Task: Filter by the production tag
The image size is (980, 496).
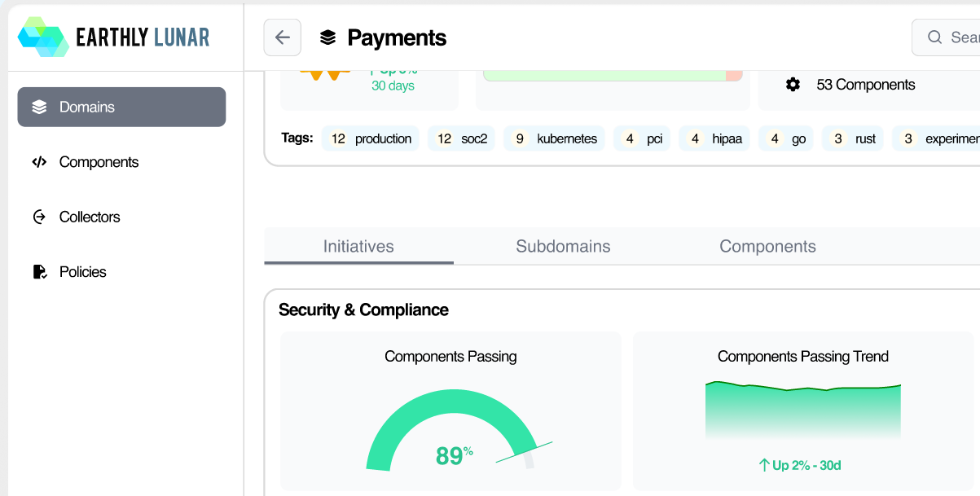Action: (x=371, y=138)
